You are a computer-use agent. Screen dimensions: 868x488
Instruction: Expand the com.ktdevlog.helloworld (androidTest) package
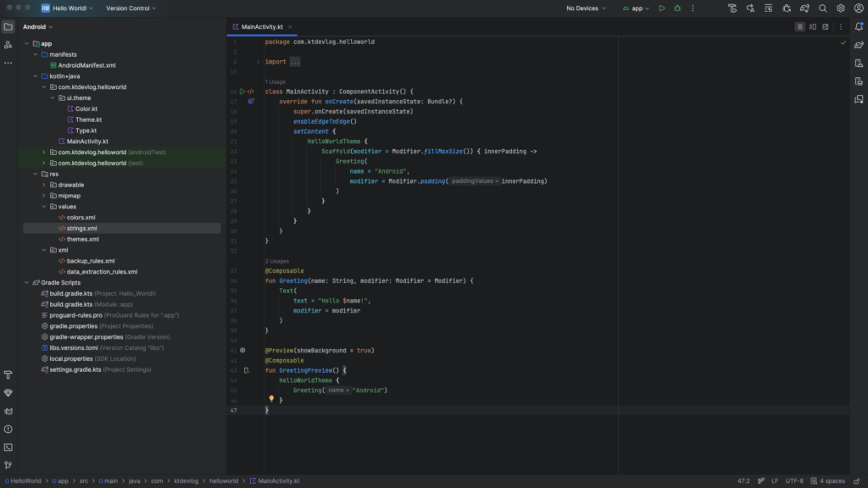click(44, 152)
